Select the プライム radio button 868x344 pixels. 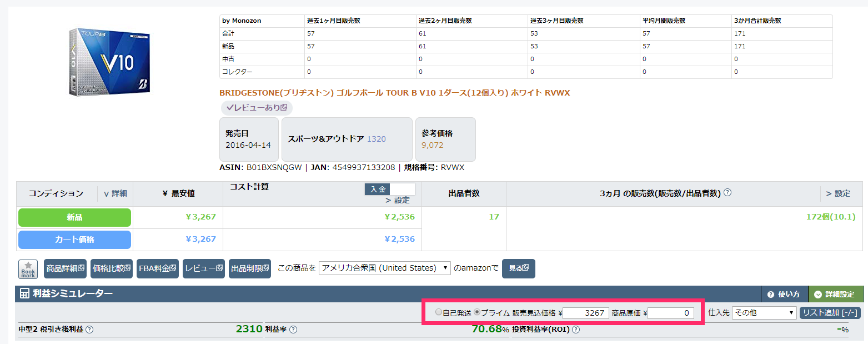click(x=477, y=313)
